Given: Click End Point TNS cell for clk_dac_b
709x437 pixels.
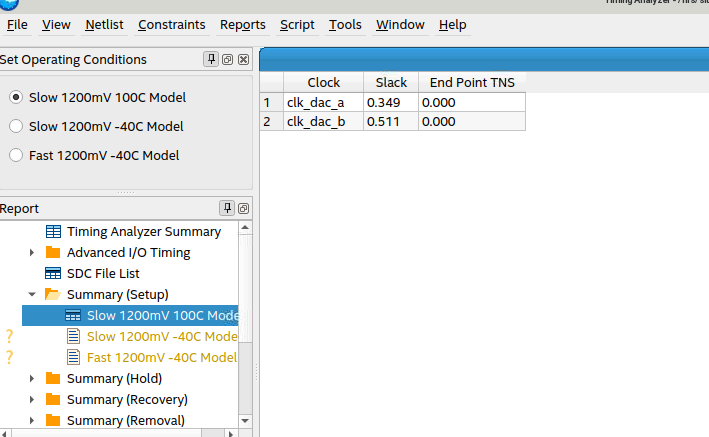Looking at the screenshot, I should [x=472, y=121].
